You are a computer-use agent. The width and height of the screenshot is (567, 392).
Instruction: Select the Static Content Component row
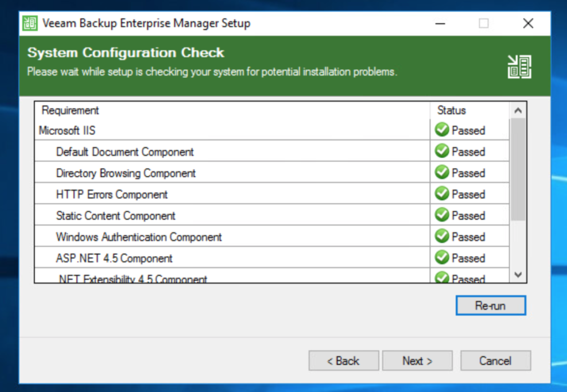pos(272,215)
